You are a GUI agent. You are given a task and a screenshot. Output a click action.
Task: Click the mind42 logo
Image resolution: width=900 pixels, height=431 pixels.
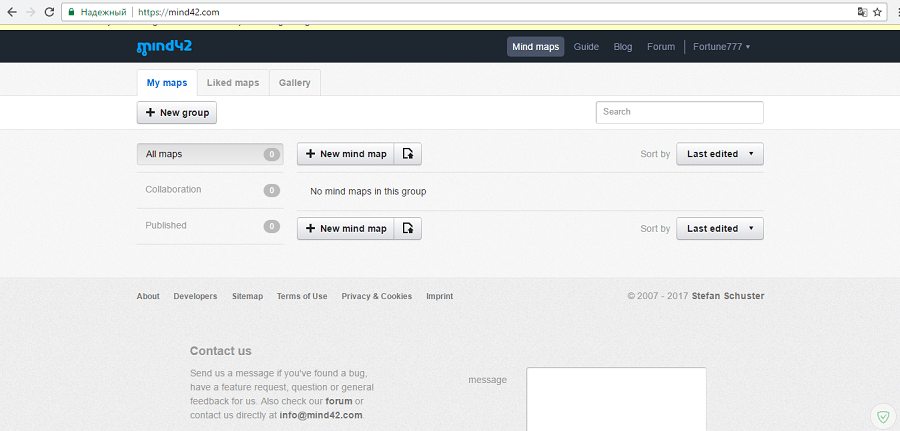click(x=164, y=47)
